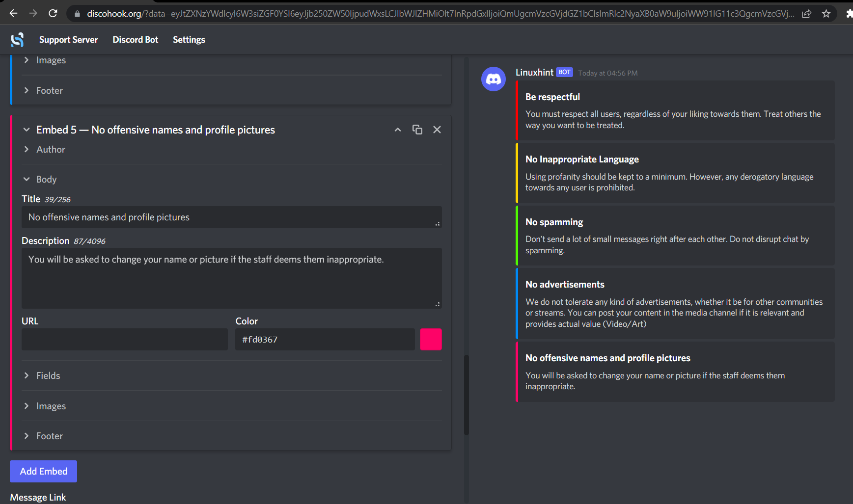This screenshot has height=504, width=853.
Task: Click the Message Link label
Action: point(38,497)
